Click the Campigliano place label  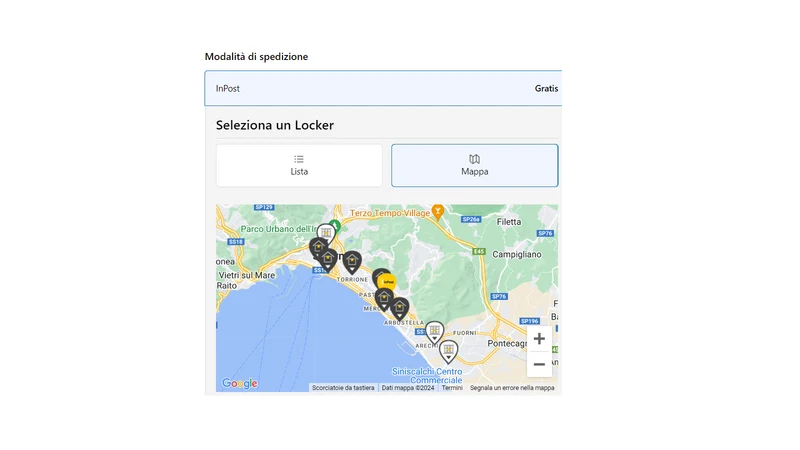tap(517, 254)
